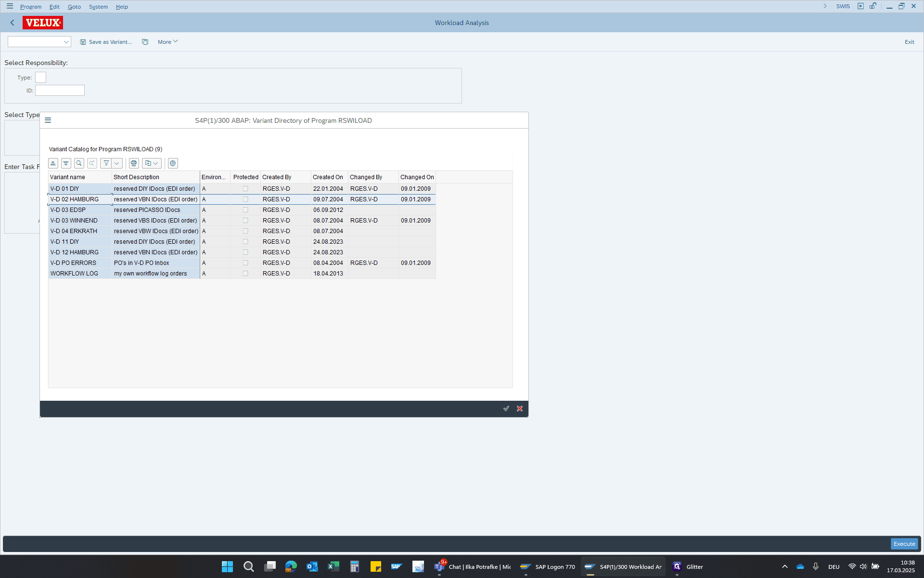The image size is (924, 578).
Task: Toggle Protected checkbox for WORKFLOW LOG
Action: coord(245,274)
